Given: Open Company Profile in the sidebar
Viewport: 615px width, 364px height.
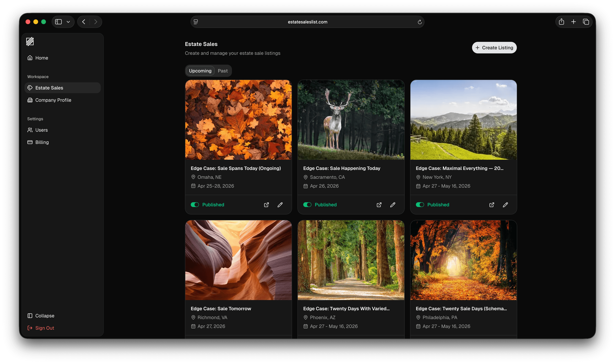Looking at the screenshot, I should [53, 100].
